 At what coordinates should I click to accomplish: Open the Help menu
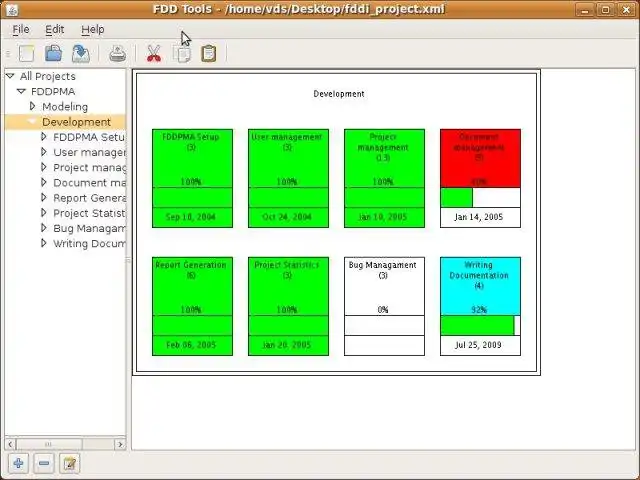click(x=93, y=29)
